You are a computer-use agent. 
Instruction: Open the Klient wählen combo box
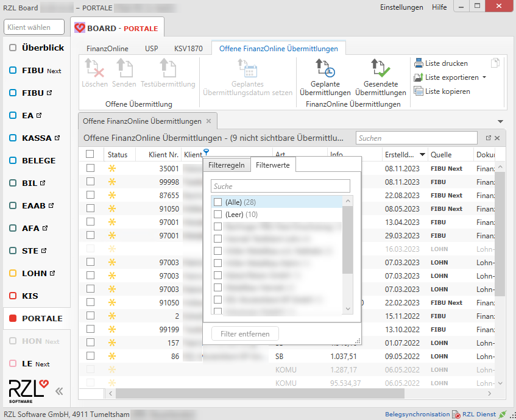point(34,27)
